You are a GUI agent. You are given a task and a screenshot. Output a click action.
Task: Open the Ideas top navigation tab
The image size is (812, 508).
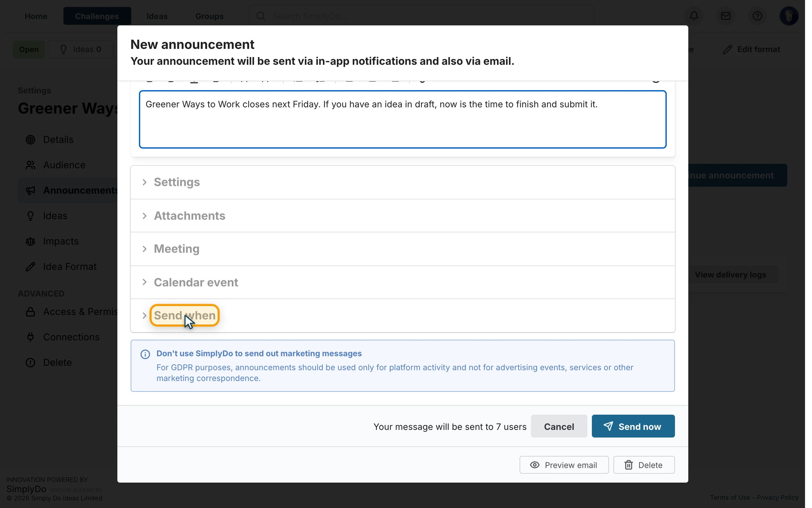tap(157, 16)
